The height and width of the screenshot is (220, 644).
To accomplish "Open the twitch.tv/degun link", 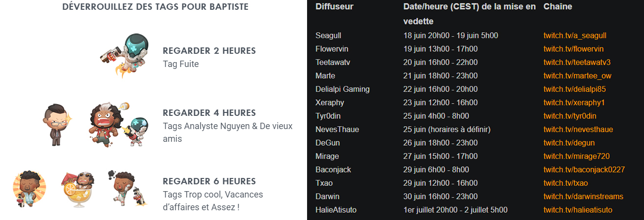I will tap(569, 143).
